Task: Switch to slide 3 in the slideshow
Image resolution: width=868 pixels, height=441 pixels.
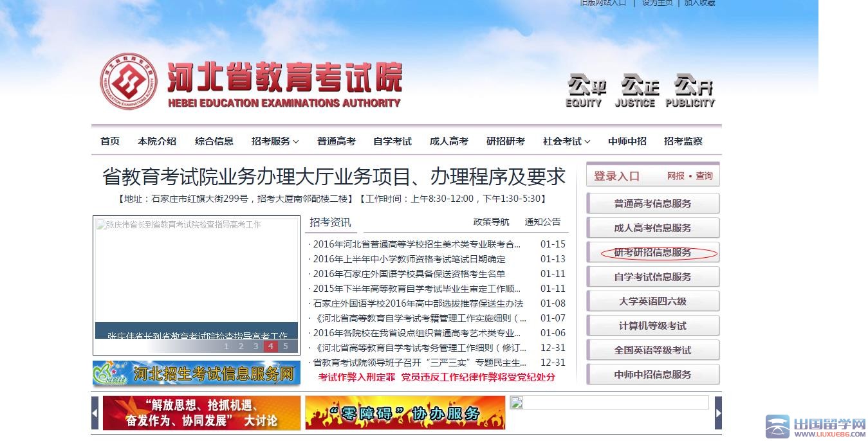Action: [x=256, y=346]
